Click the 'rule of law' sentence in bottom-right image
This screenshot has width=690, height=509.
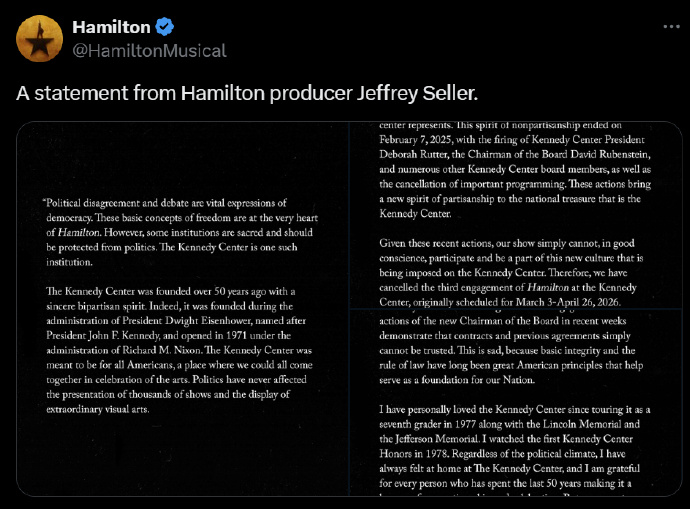click(x=511, y=365)
